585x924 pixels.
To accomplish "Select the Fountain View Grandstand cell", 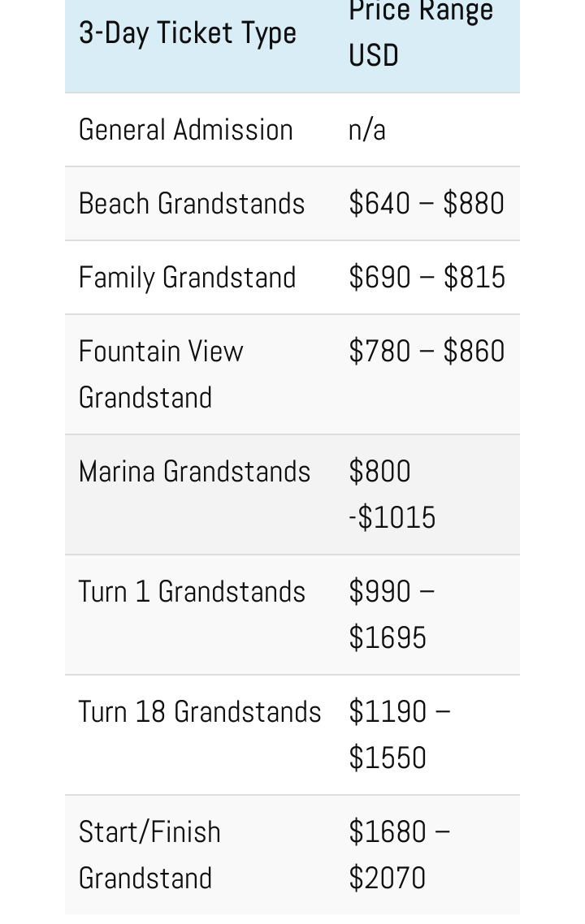I will tap(162, 374).
